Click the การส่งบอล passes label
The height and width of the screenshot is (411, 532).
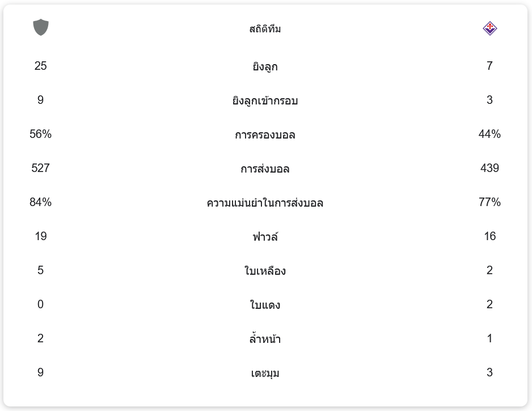point(265,169)
